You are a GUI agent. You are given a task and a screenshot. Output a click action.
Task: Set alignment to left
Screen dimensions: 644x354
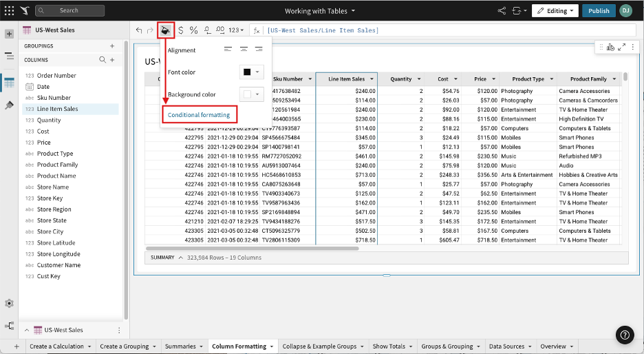(x=228, y=50)
